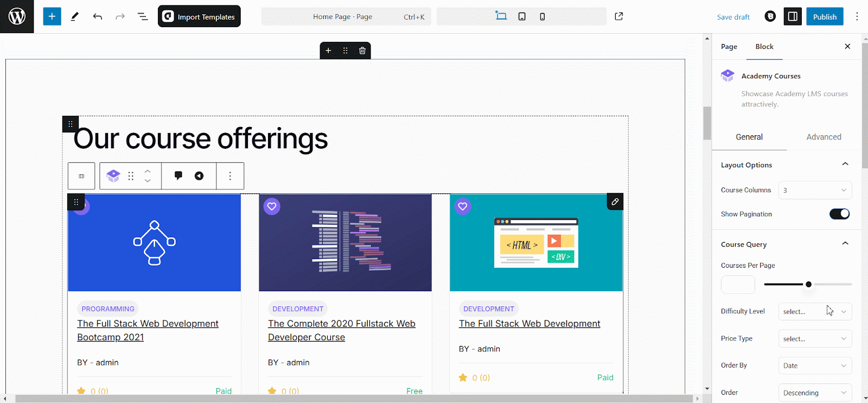This screenshot has width=868, height=403.
Task: Toggle the Show Pagination switch
Action: pos(839,214)
